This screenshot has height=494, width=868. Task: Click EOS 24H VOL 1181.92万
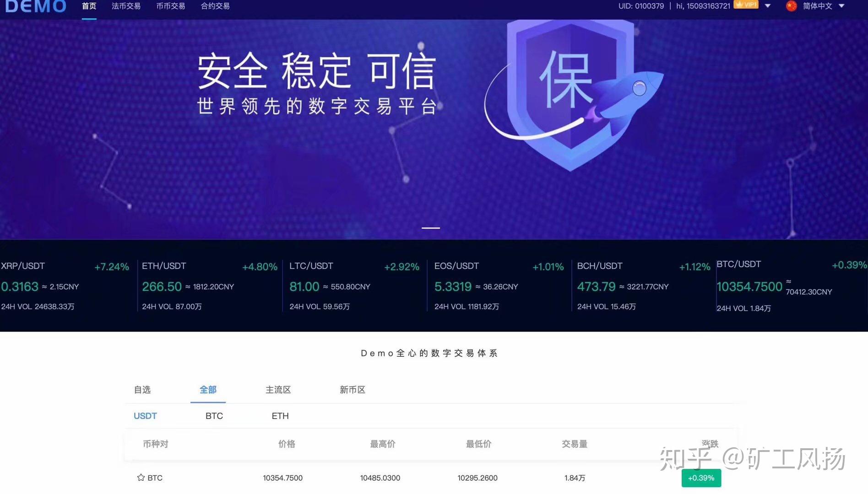467,306
